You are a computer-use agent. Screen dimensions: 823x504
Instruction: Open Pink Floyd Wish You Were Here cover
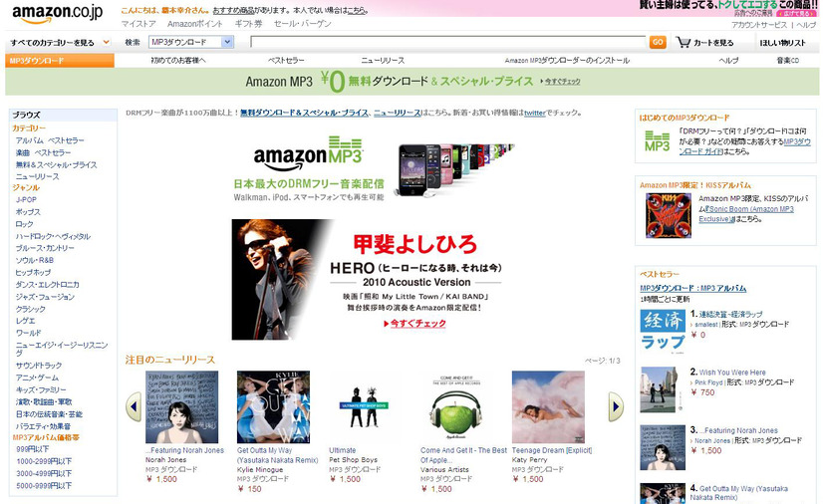pyautogui.click(x=663, y=389)
